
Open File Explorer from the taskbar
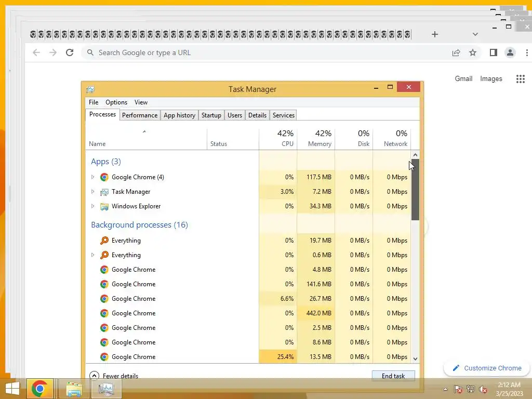click(74, 389)
